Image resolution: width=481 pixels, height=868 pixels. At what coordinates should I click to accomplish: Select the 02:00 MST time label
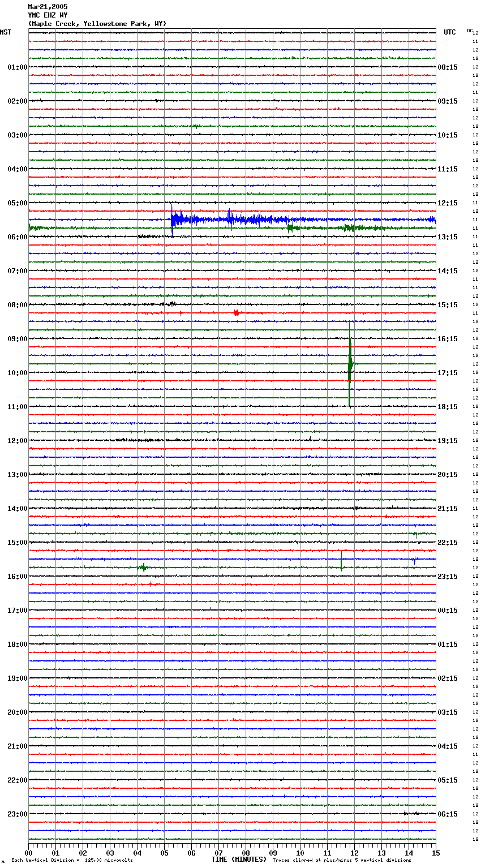pos(18,101)
